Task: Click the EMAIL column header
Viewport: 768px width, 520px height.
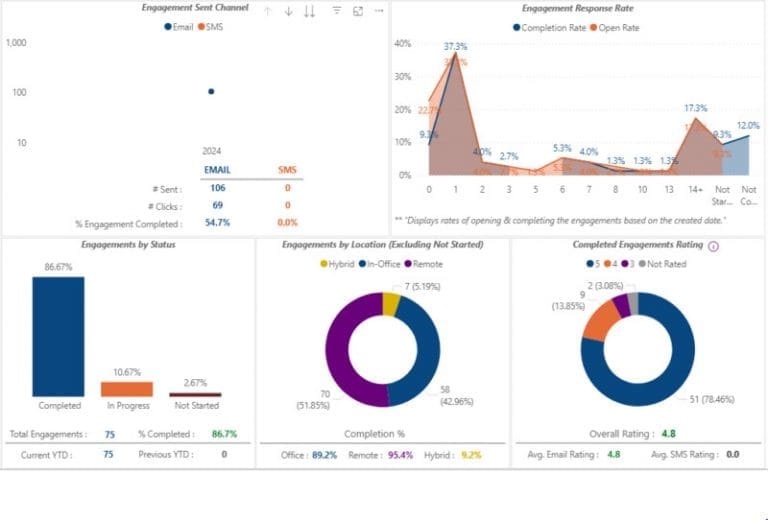Action: click(x=217, y=170)
